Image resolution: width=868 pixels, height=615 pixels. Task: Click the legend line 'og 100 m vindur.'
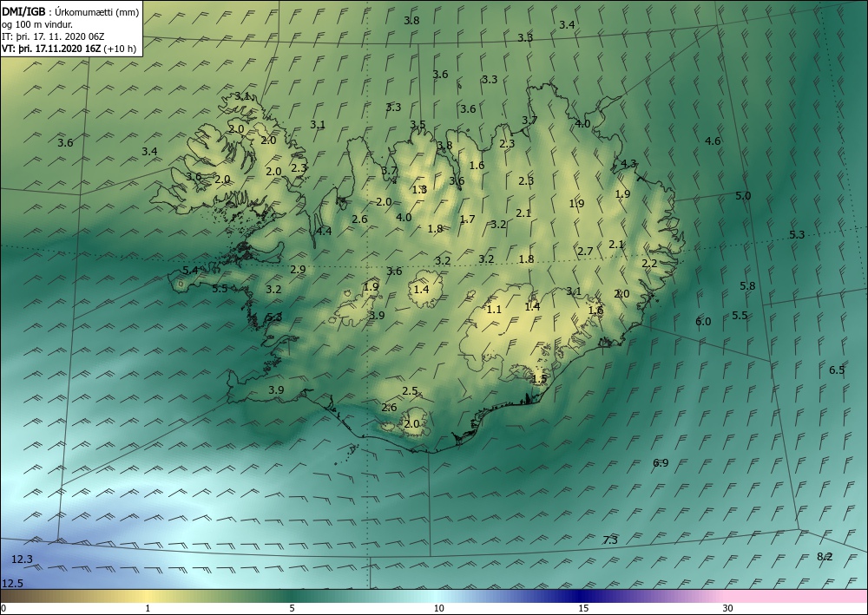(37, 24)
